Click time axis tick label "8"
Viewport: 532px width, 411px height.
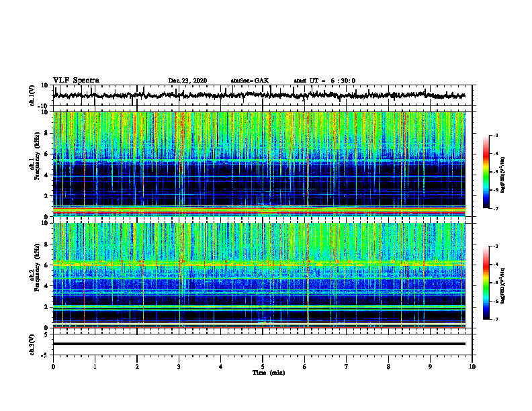click(388, 367)
